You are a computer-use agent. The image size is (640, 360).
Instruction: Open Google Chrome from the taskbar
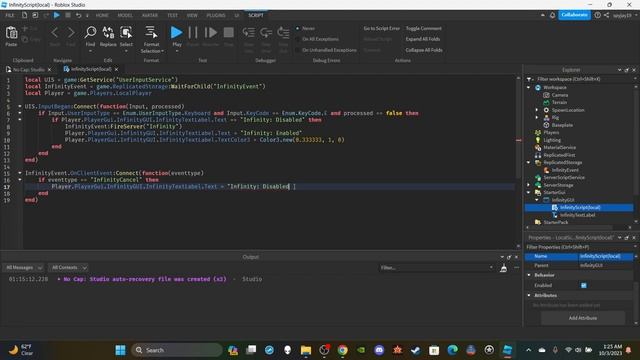coord(342,350)
